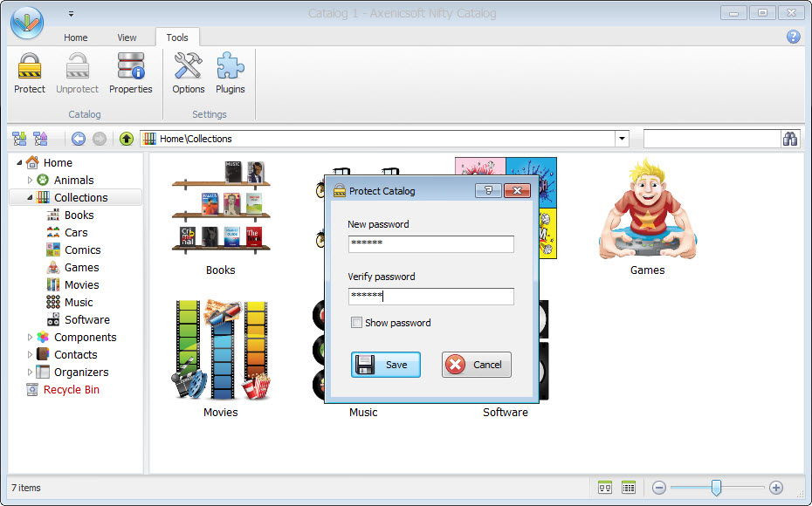Screen dimensions: 812x506
Task: Select Movies in the folder tree
Action: 82,284
